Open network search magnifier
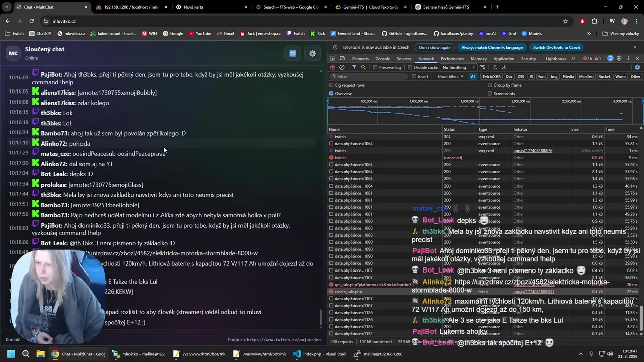This screenshot has width=644, height=362. (x=363, y=67)
